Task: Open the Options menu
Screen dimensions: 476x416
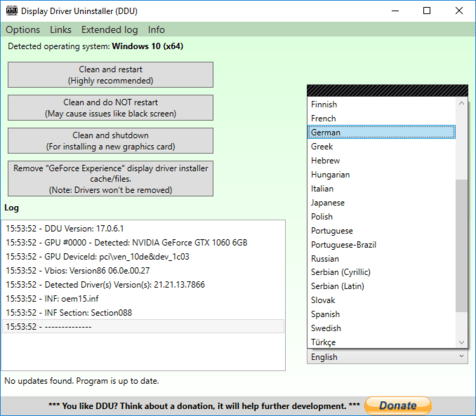Action: click(x=23, y=30)
